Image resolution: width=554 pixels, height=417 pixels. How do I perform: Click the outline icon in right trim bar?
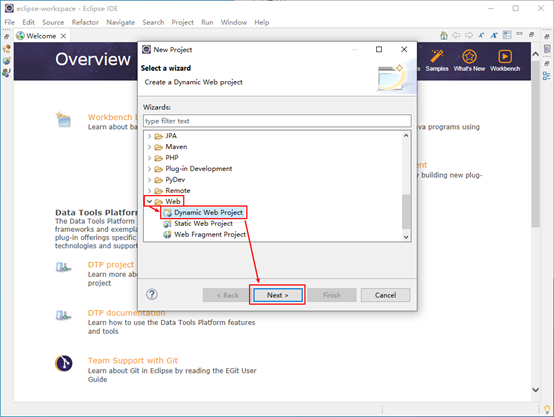click(547, 76)
